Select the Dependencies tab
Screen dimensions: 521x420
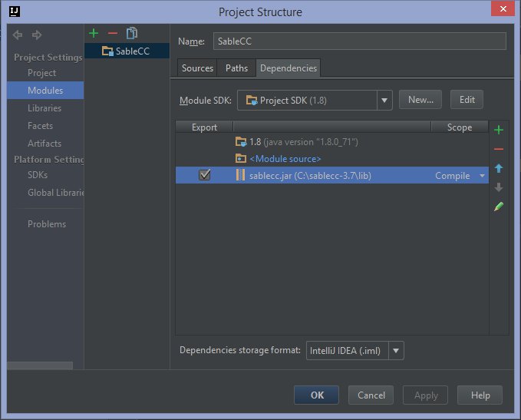(289, 68)
